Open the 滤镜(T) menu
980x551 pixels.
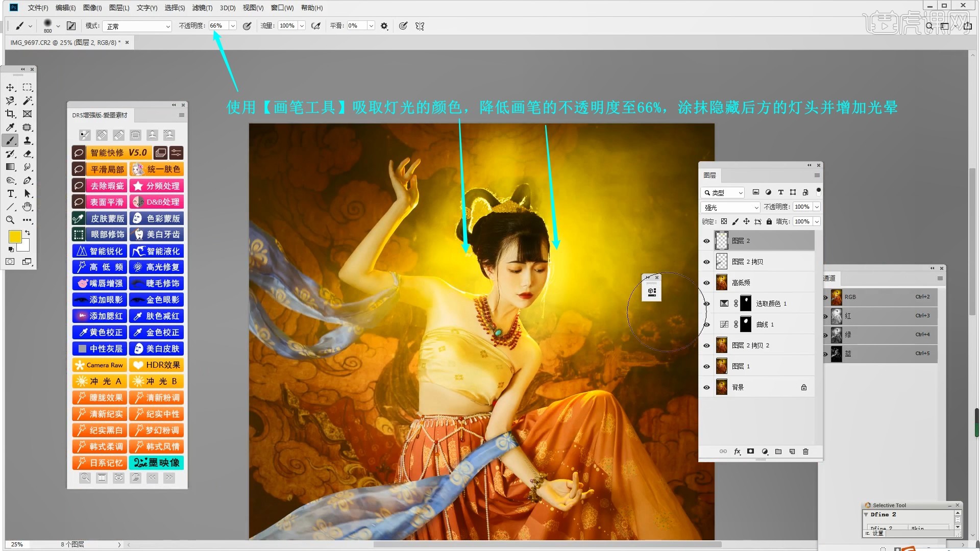(202, 8)
